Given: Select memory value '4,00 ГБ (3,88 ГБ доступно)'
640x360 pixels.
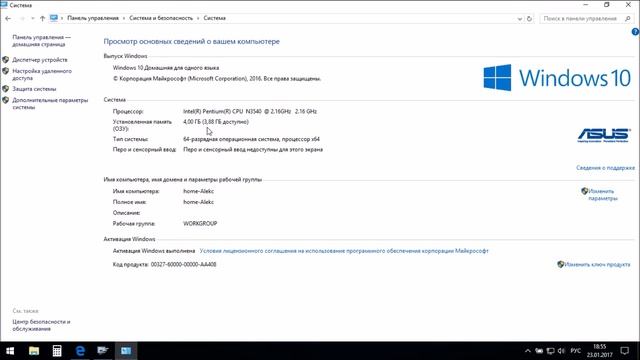Looking at the screenshot, I should pos(216,122).
